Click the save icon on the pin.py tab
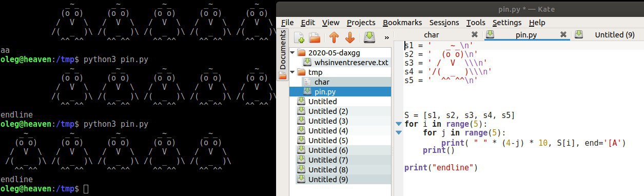 click(490, 35)
